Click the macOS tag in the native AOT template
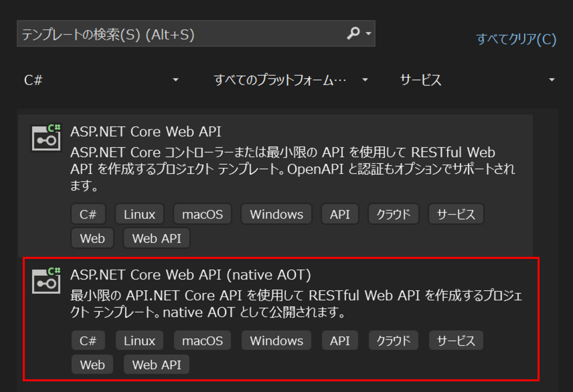The image size is (573, 392). [x=203, y=341]
